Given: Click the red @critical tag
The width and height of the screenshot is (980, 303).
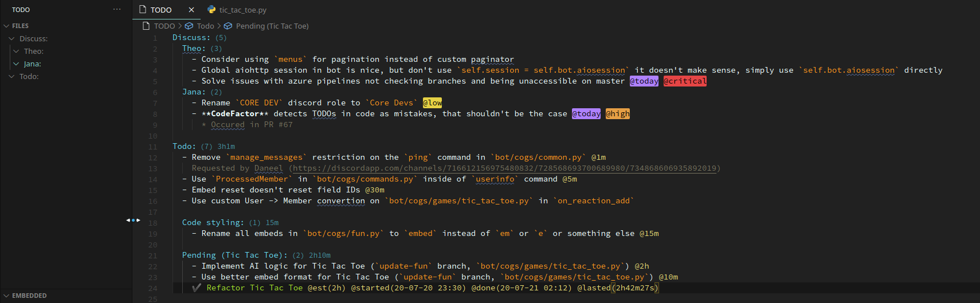Looking at the screenshot, I should [x=685, y=81].
